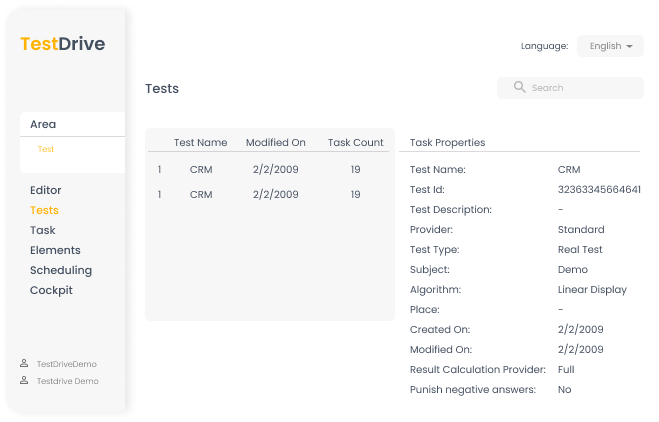Image resolution: width=659 pixels, height=422 pixels.
Task: Click the Testdrive Demo user name
Action: pyautogui.click(x=67, y=381)
